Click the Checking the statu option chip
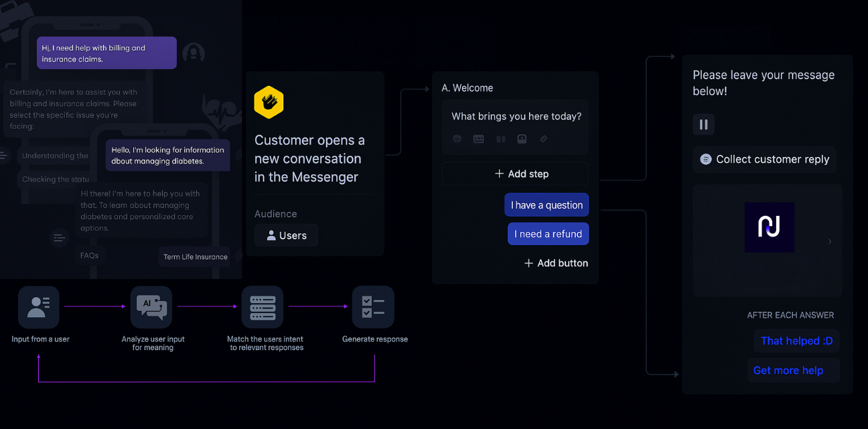 pyautogui.click(x=54, y=180)
